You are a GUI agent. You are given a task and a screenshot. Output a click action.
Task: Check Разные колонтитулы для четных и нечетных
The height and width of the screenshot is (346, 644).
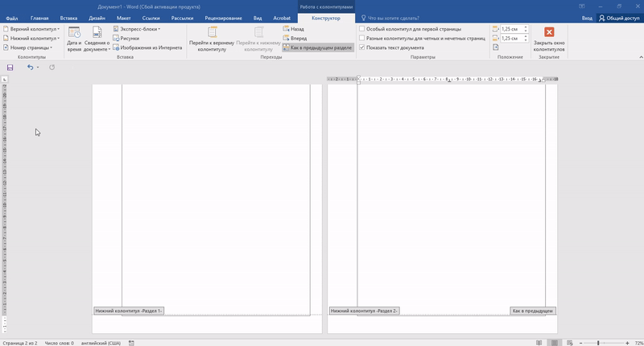coord(361,38)
